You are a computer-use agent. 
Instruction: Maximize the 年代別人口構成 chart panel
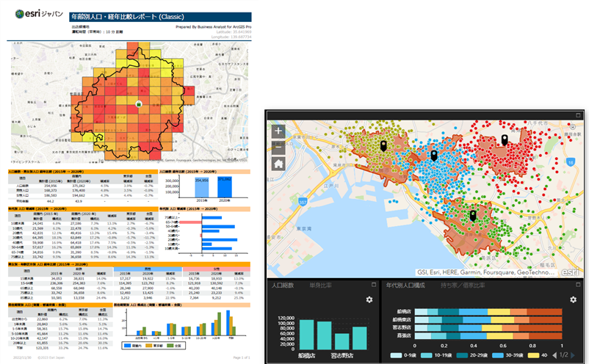[x=578, y=284]
